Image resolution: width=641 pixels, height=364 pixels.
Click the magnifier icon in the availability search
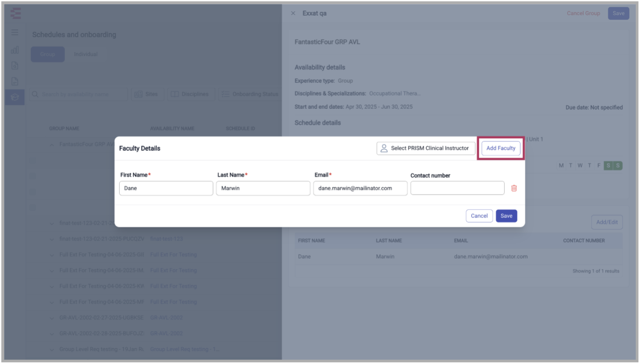point(35,94)
